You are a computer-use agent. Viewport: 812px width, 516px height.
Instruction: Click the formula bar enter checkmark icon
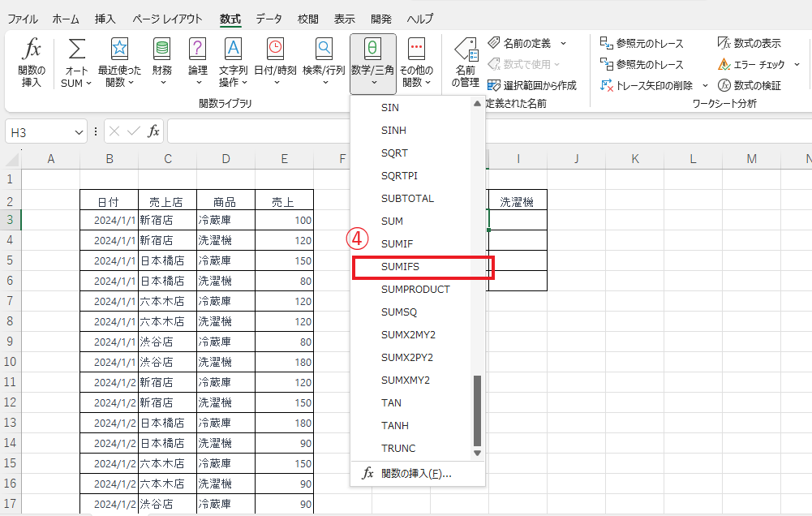pyautogui.click(x=134, y=131)
